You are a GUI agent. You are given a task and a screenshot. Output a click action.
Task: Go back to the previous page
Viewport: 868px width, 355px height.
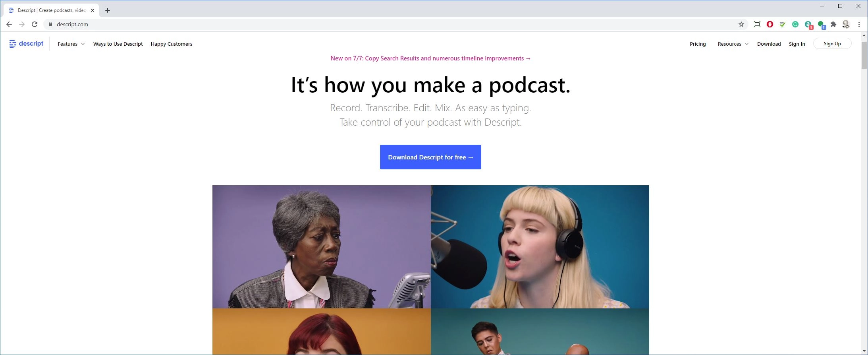[x=9, y=24]
